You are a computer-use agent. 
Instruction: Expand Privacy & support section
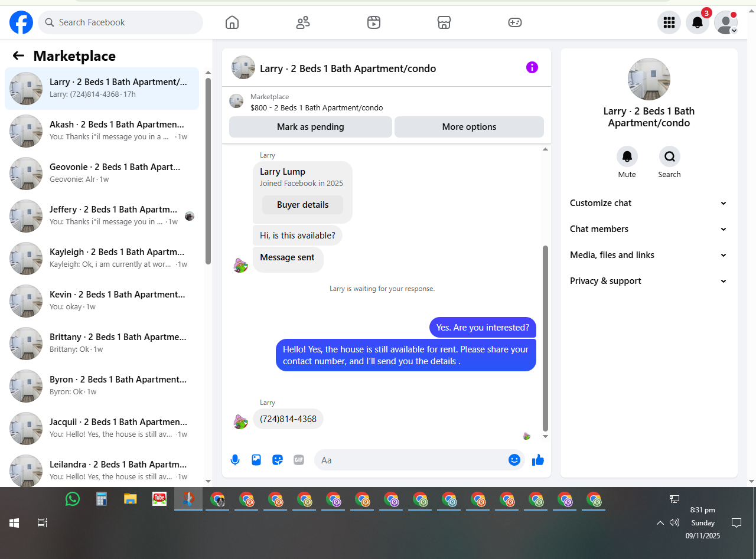[649, 281]
